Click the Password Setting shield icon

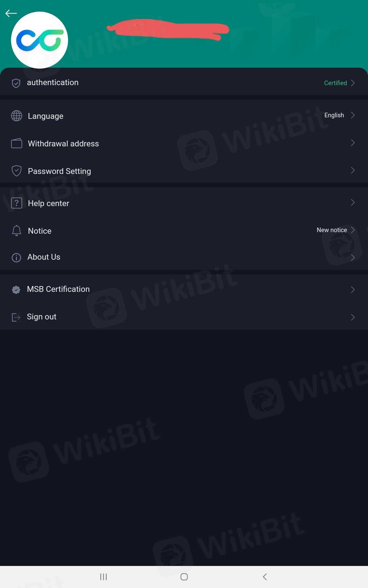17,171
